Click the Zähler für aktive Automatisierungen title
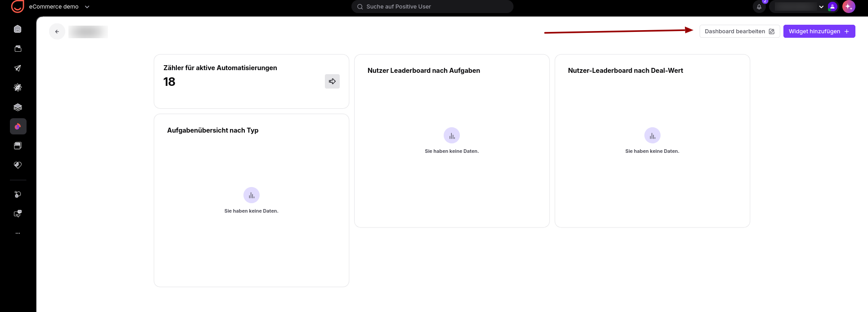The image size is (868, 312). point(220,68)
